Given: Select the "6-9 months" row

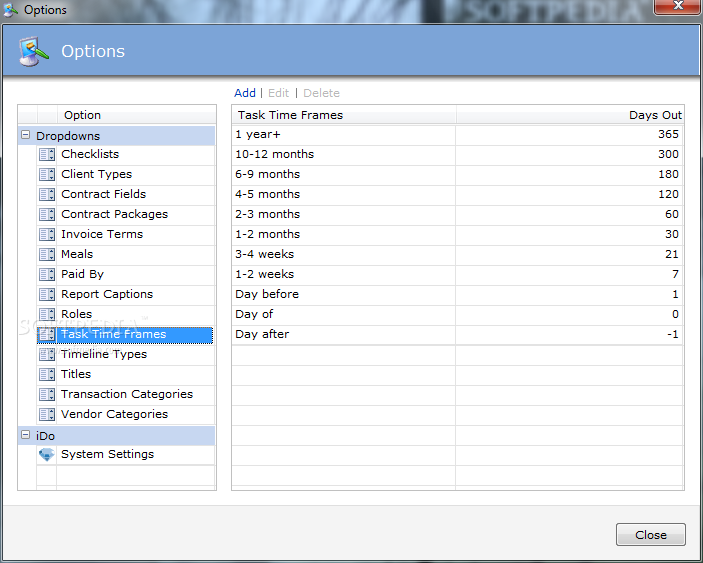Looking at the screenshot, I should tap(458, 174).
